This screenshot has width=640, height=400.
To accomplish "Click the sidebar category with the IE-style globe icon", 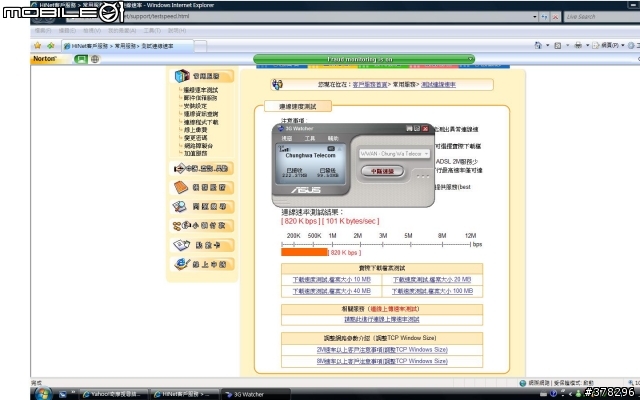I will (x=182, y=264).
